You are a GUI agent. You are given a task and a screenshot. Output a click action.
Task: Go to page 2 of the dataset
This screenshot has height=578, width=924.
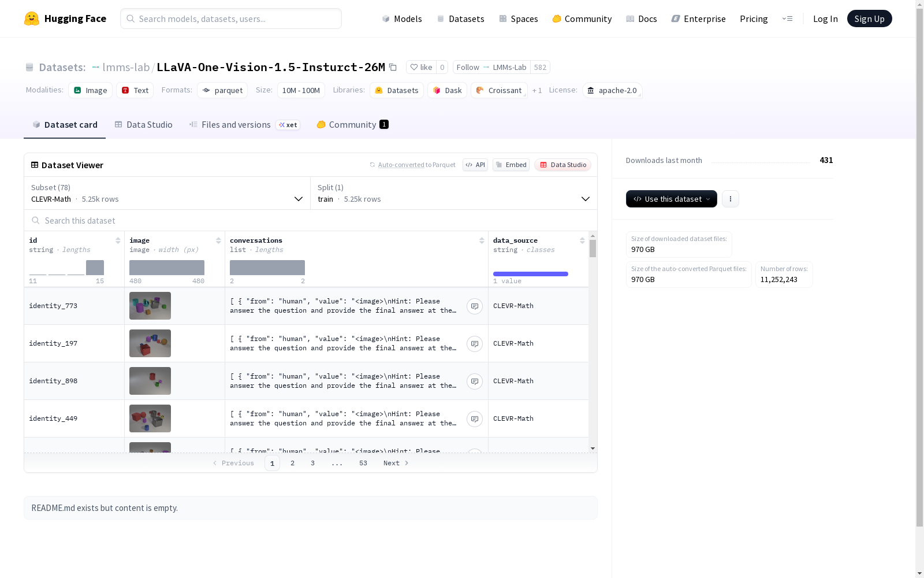293,463
